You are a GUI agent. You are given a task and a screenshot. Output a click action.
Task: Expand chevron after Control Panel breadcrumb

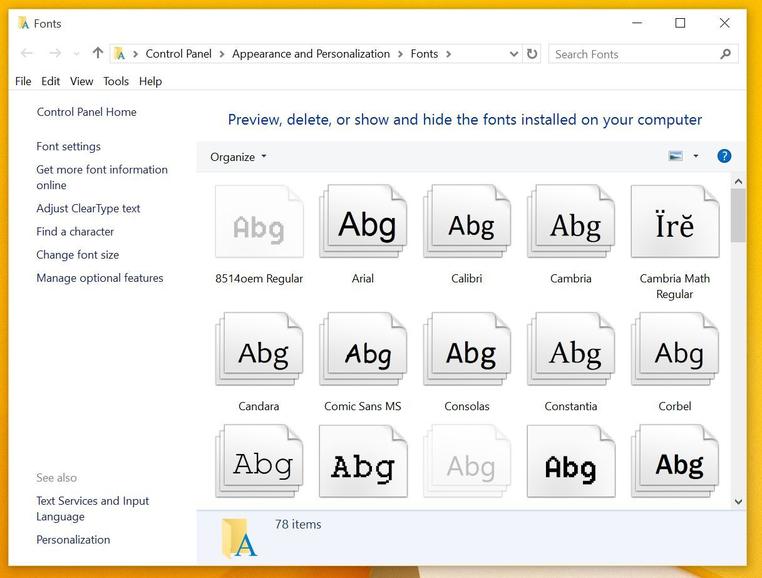click(222, 54)
